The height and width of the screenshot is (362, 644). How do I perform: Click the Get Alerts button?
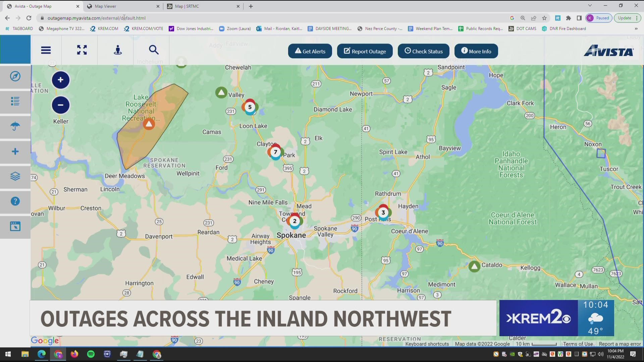click(x=310, y=51)
